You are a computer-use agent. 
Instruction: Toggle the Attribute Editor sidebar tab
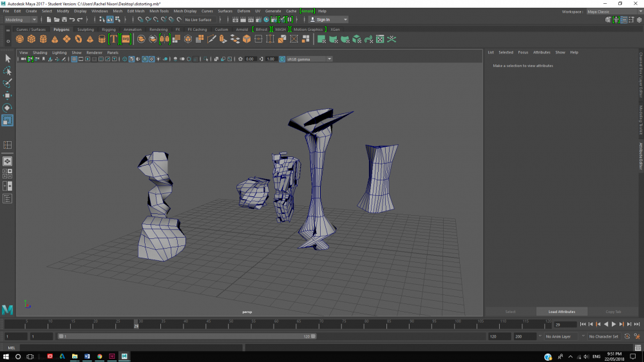click(640, 155)
